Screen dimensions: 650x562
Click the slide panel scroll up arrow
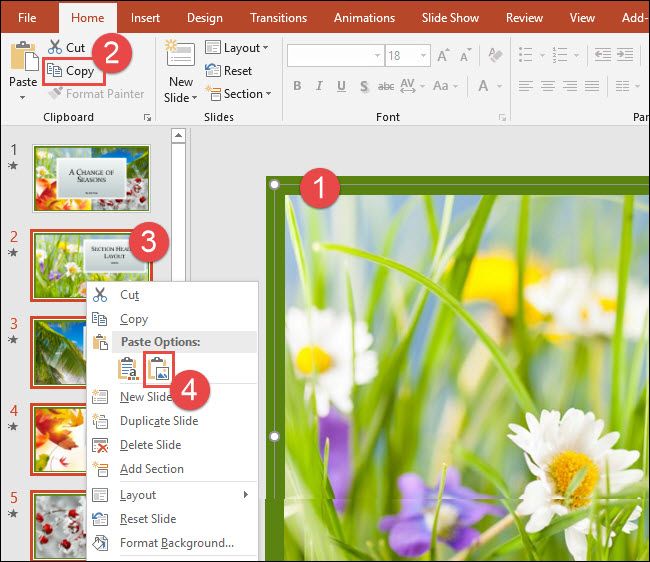click(178, 136)
